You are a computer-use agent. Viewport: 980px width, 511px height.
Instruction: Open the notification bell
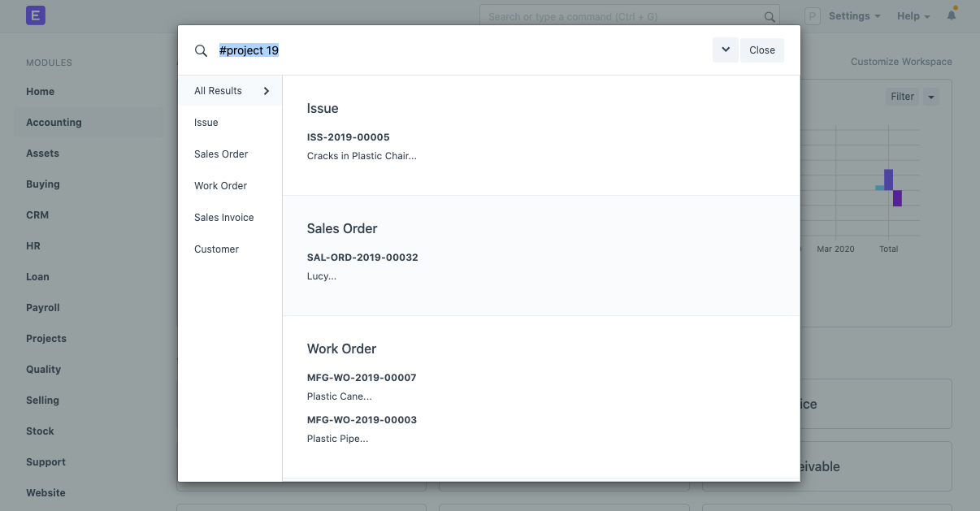(x=951, y=15)
